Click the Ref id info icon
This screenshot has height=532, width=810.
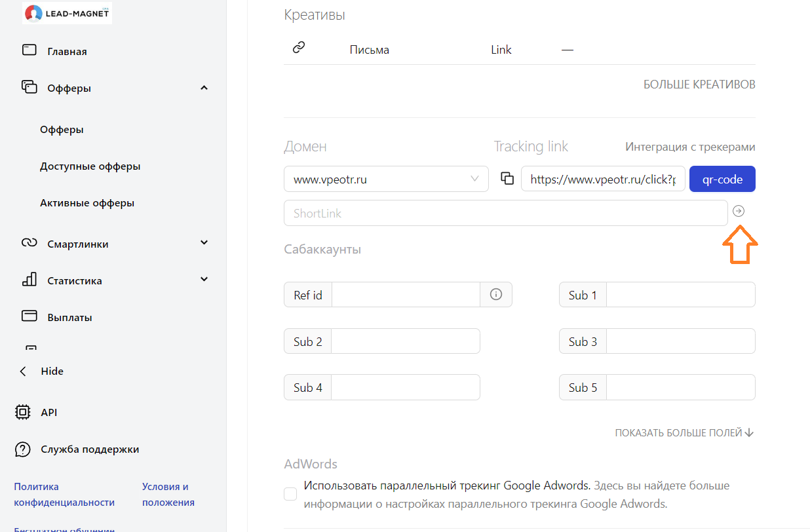496,295
